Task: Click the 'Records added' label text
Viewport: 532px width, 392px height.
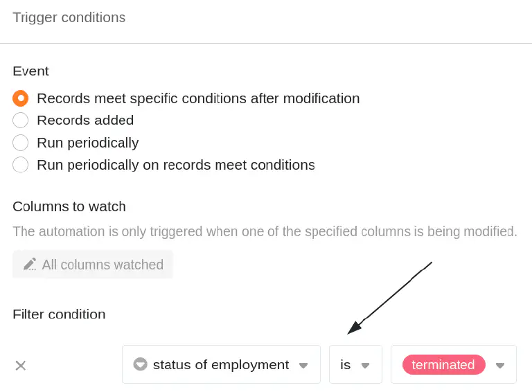Action: [85, 121]
